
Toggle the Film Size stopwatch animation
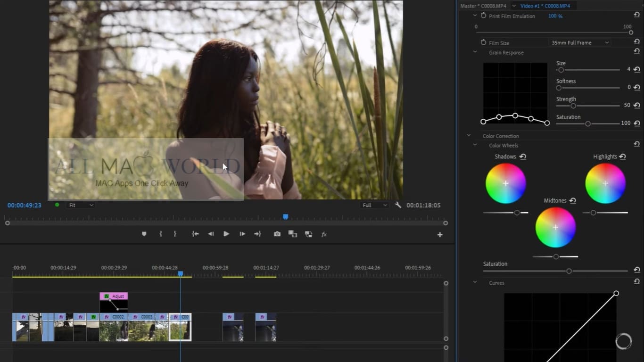[x=483, y=42]
